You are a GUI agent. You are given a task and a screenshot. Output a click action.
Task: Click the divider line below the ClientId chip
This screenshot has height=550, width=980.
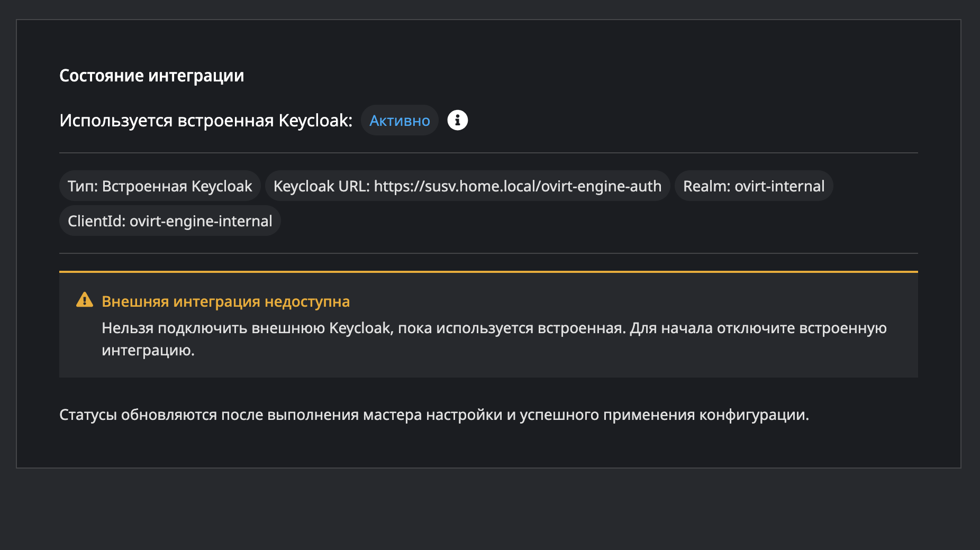point(488,253)
